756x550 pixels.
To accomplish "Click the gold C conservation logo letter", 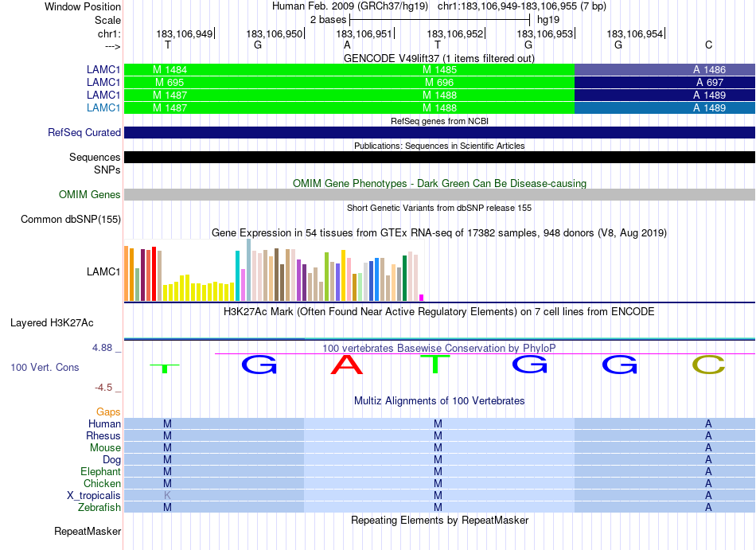I will pyautogui.click(x=708, y=365).
